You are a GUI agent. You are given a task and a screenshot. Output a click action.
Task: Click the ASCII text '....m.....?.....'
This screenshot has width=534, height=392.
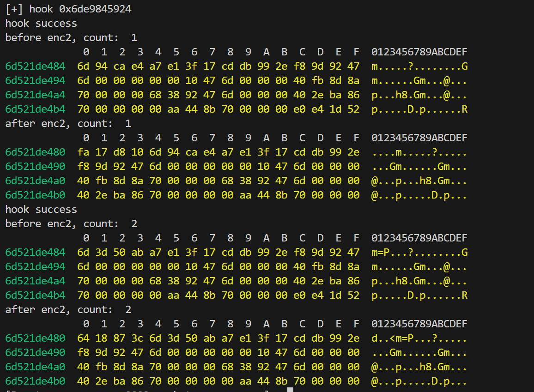click(419, 152)
